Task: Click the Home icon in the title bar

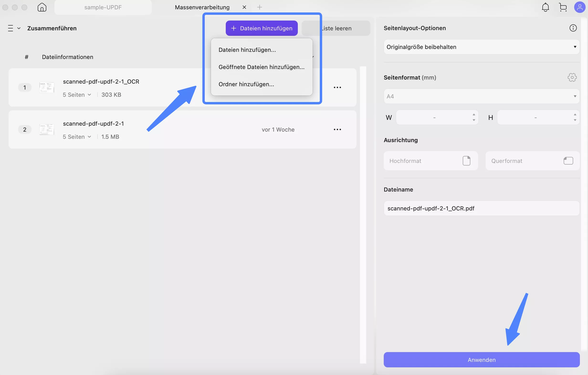Action: click(x=42, y=7)
